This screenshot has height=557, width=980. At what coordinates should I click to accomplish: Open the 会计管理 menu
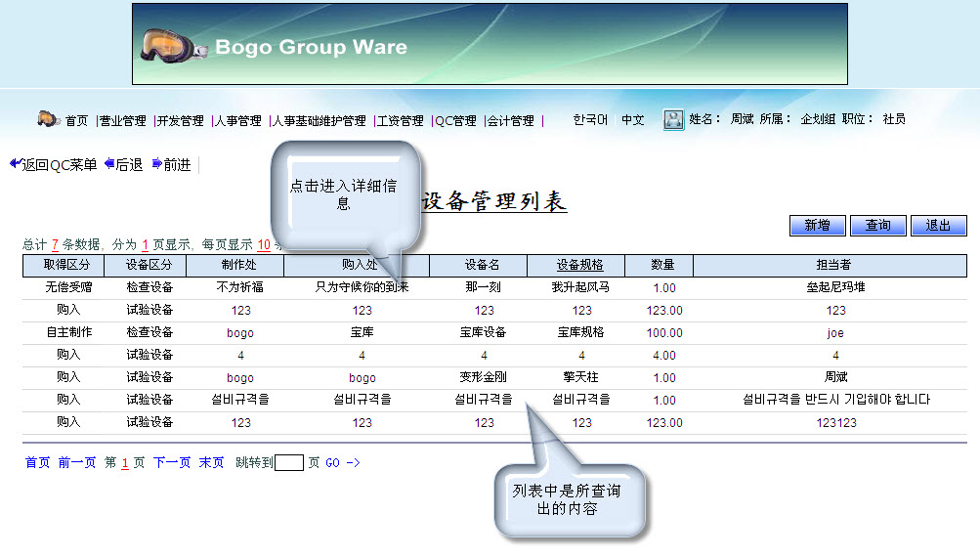511,120
